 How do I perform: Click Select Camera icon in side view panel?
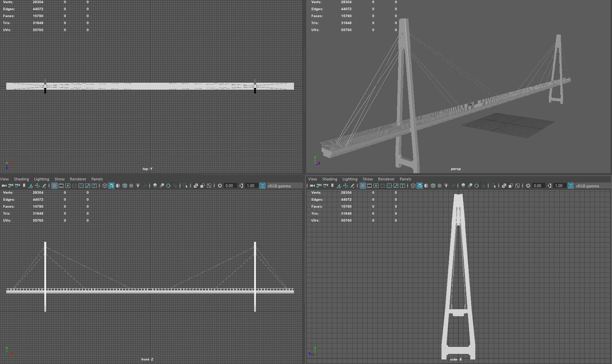[x=312, y=186]
